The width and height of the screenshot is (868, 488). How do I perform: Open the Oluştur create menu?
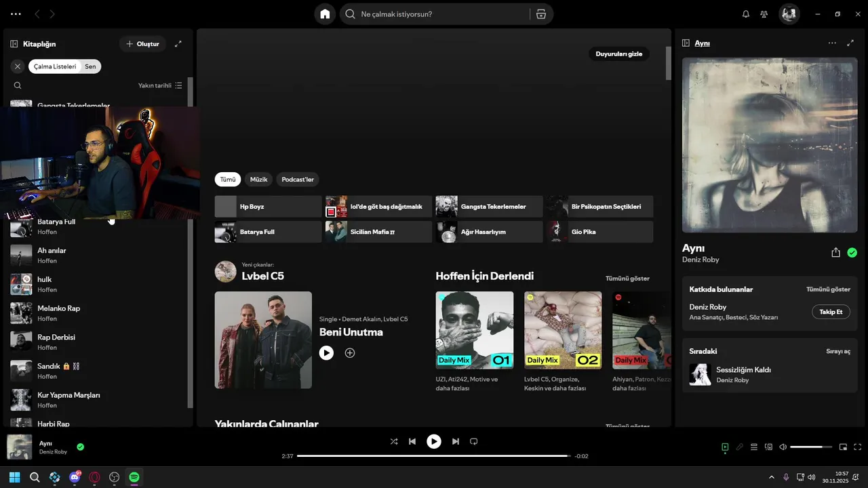[x=142, y=44]
